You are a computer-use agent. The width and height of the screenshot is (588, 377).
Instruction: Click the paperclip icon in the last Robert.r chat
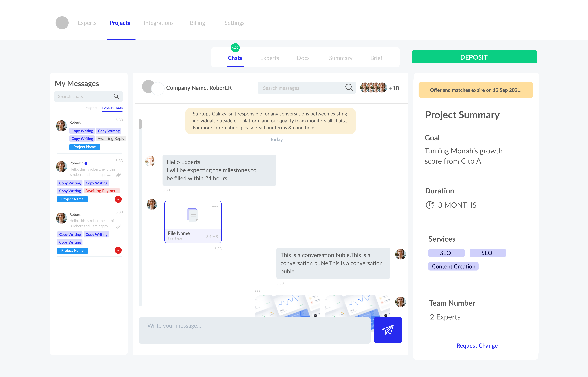(x=119, y=226)
